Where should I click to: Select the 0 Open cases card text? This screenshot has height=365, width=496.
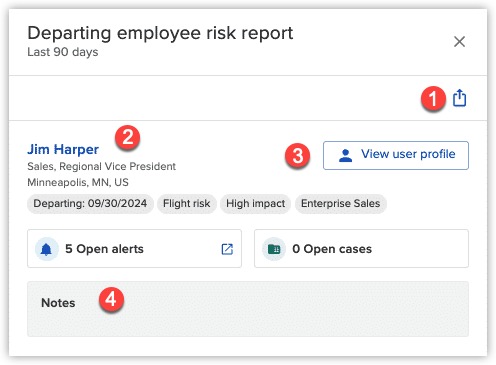[332, 249]
